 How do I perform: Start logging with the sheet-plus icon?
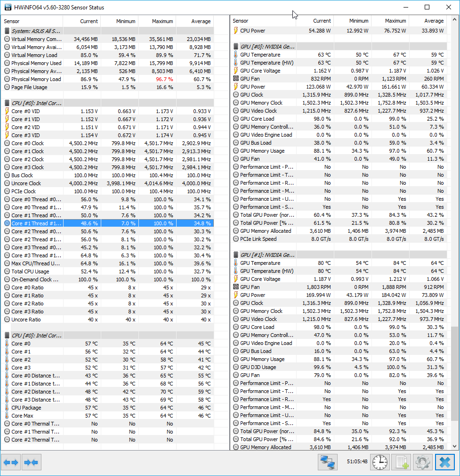click(x=400, y=462)
